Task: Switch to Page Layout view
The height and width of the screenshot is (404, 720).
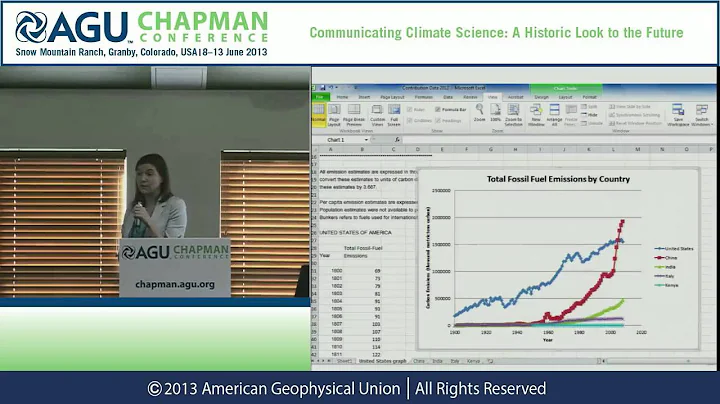Action: pos(334,115)
